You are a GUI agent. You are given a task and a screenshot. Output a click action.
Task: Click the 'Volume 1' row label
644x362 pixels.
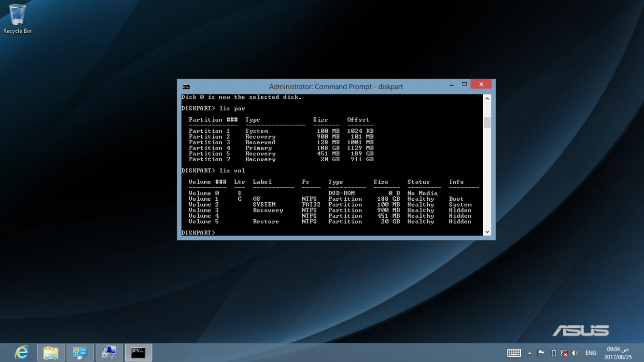pos(204,199)
